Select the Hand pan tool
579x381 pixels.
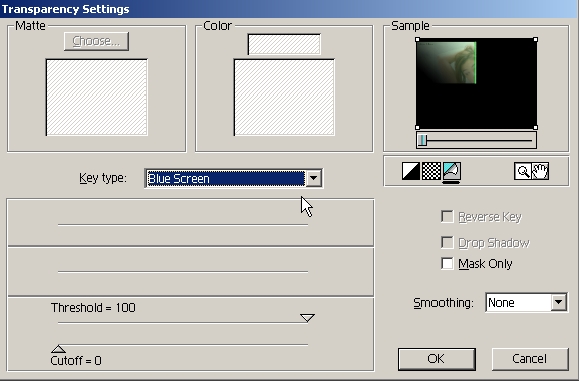540,171
